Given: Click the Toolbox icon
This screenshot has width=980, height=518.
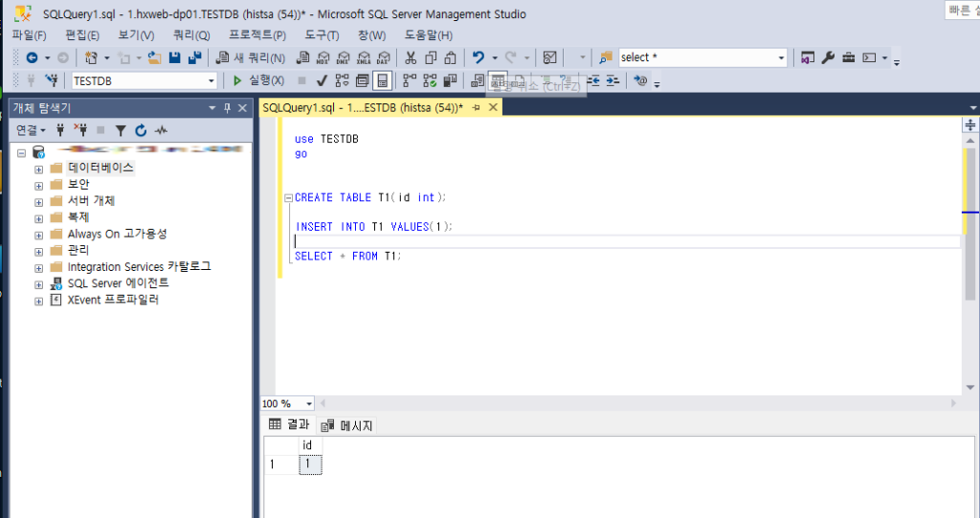Looking at the screenshot, I should tap(848, 57).
